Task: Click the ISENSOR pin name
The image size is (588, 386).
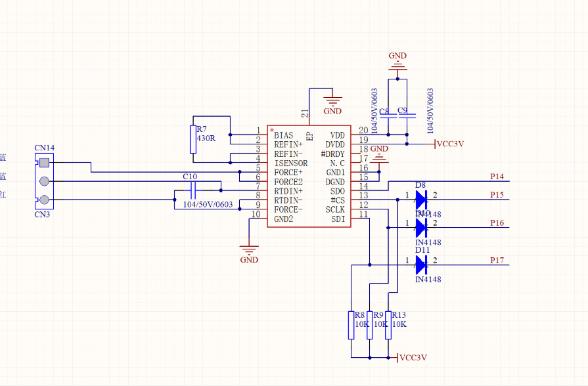Action: pos(291,163)
